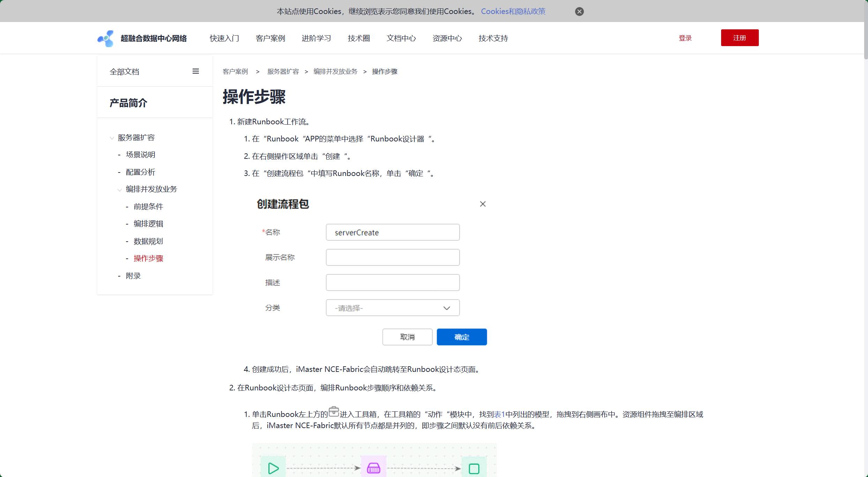Click the site logo icon
868x477 pixels.
(x=105, y=38)
